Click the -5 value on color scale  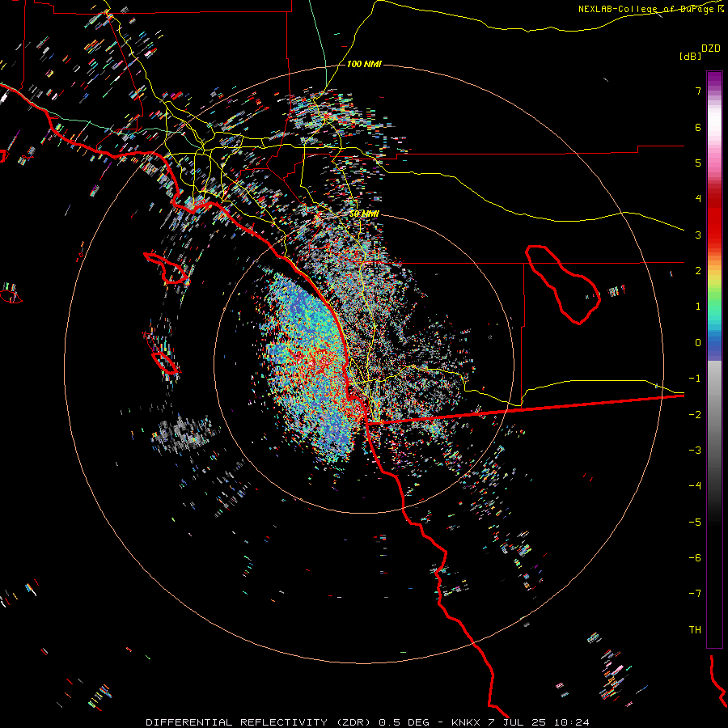click(x=695, y=522)
